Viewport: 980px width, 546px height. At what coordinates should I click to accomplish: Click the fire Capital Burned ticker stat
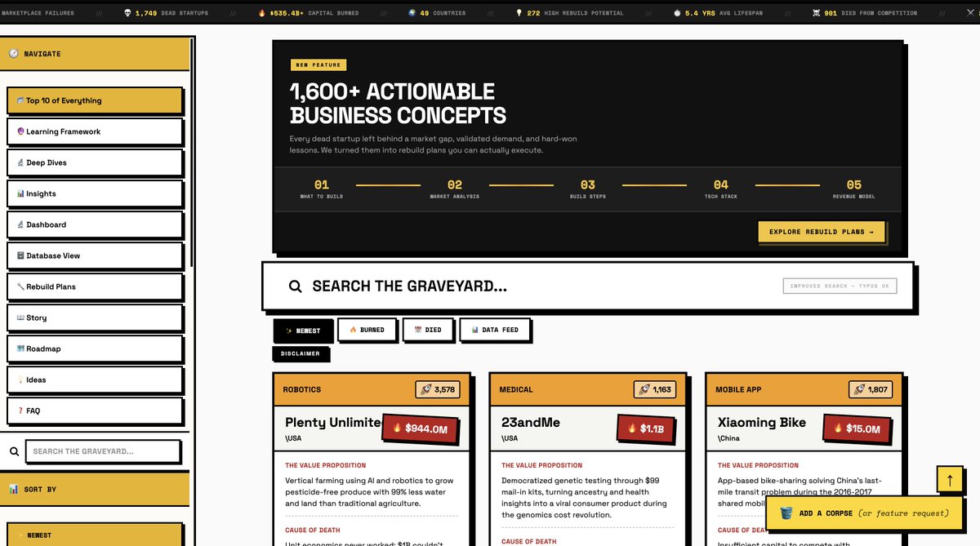click(x=308, y=13)
